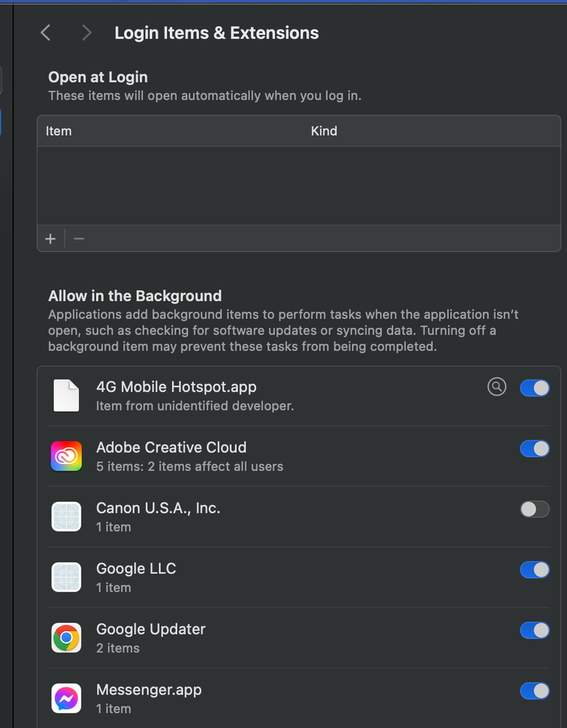
Task: Disable Adobe Creative Cloud background items
Action: [534, 448]
